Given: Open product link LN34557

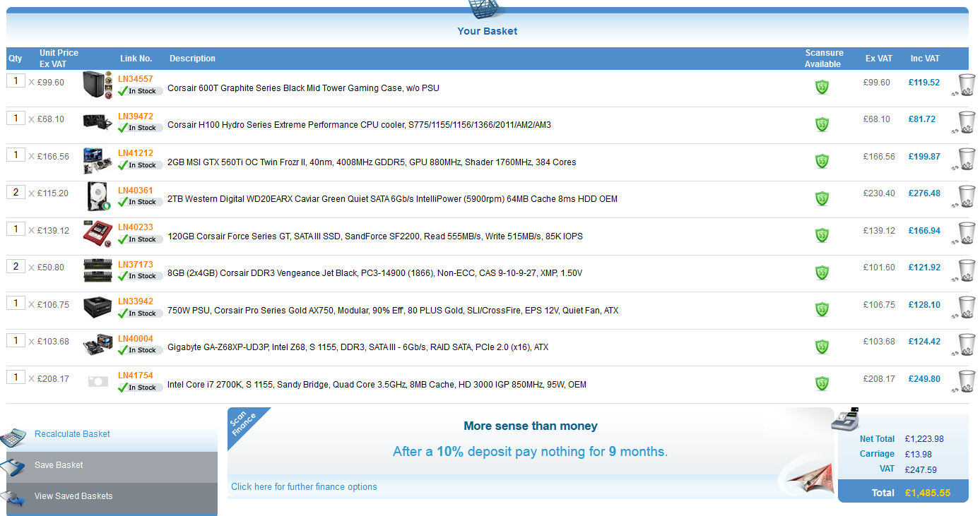Looking at the screenshot, I should (136, 79).
